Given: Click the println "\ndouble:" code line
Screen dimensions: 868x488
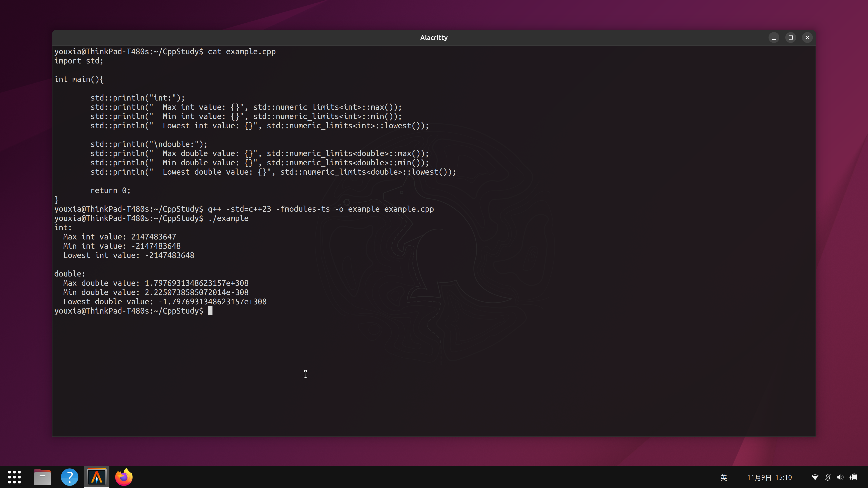Looking at the screenshot, I should point(149,144).
